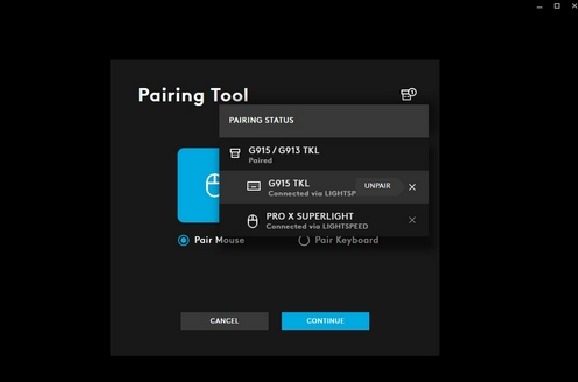Viewport: 578px width, 382px height.
Task: Click the G915/G913 TKL Paired row text
Action: pos(283,154)
